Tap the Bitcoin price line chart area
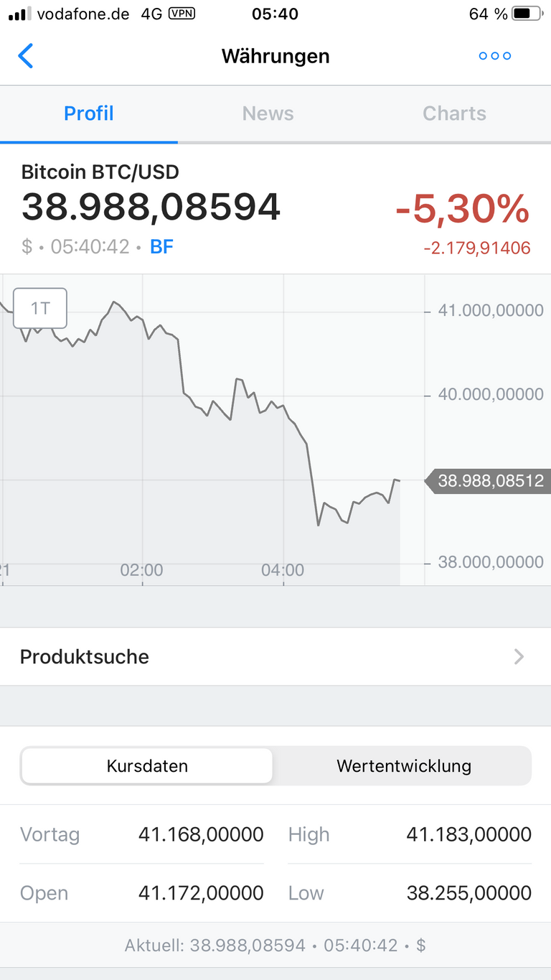551x980 pixels. point(212,429)
